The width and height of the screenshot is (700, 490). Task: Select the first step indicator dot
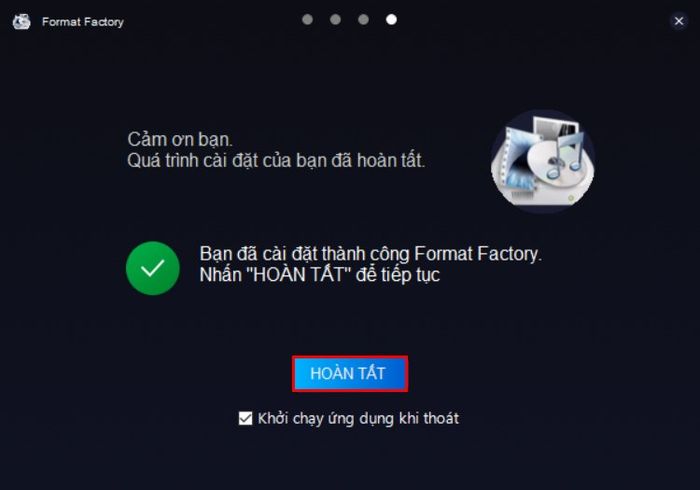coord(307,19)
